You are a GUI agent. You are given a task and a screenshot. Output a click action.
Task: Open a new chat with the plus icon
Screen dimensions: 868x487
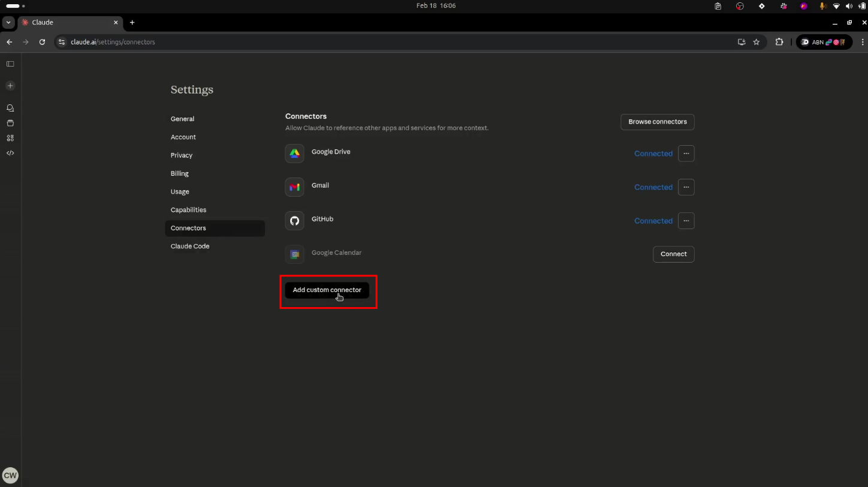10,85
